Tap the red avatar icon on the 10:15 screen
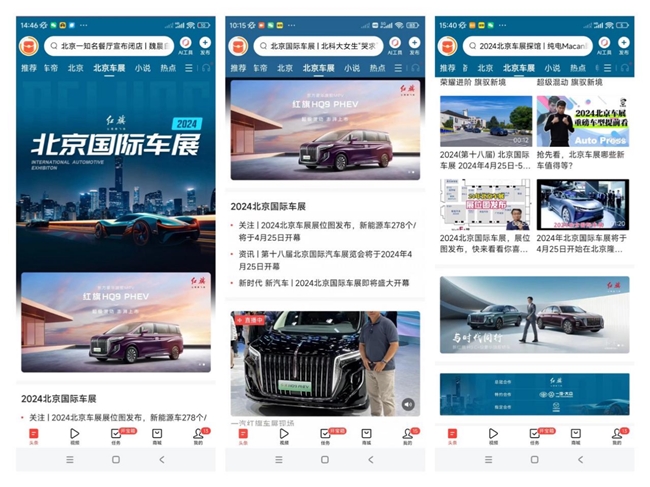650x487 pixels. coord(238,46)
